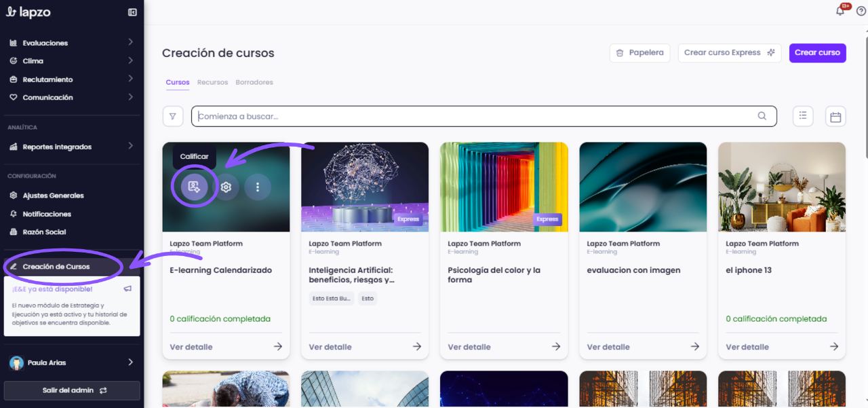The image size is (868, 408).
Task: Open three-dot menu on E-learning Calendarizado card
Action: tap(258, 187)
